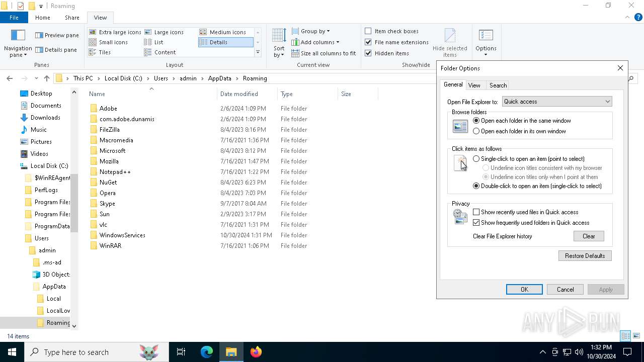Click OK in Folder Options
This screenshot has height=362, width=644.
tap(524, 290)
